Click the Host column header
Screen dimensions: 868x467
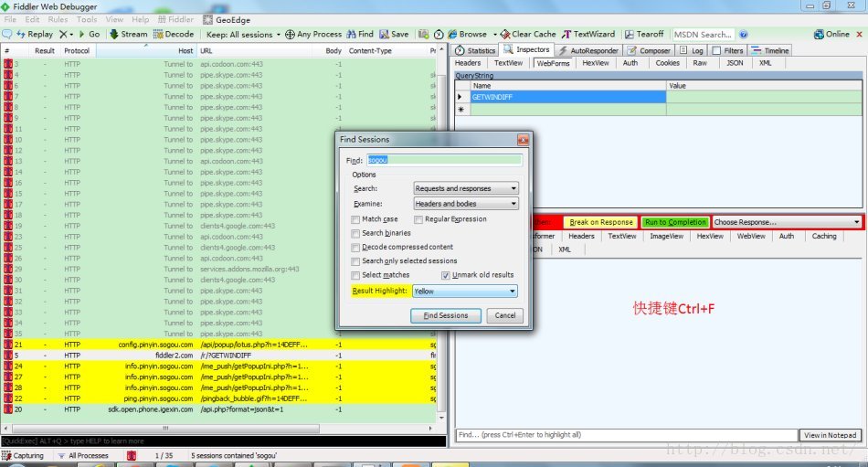(x=147, y=50)
